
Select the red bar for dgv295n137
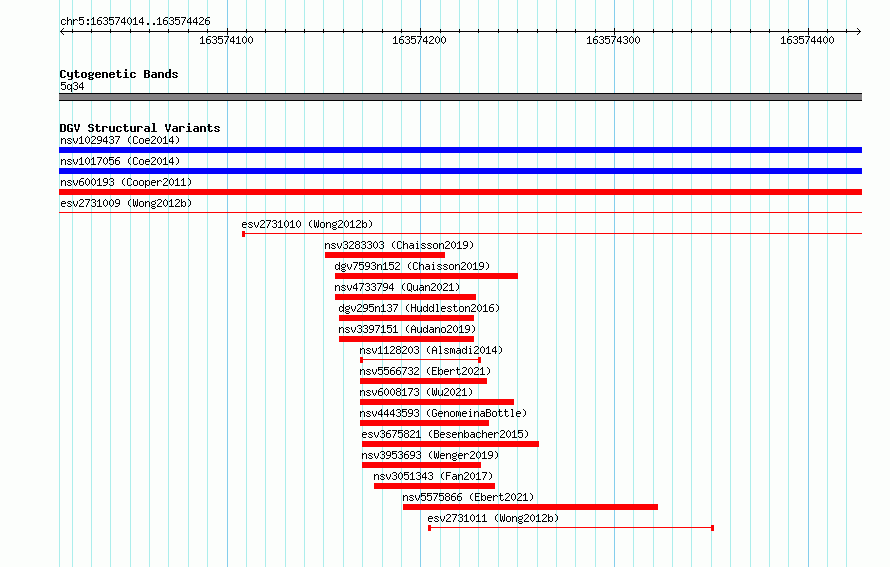tap(406, 318)
